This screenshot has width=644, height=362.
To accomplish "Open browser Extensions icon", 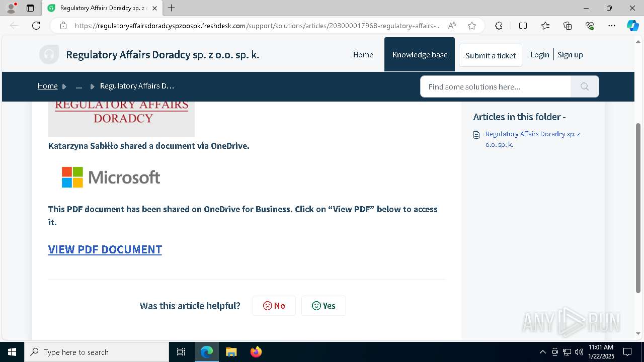I will (499, 26).
